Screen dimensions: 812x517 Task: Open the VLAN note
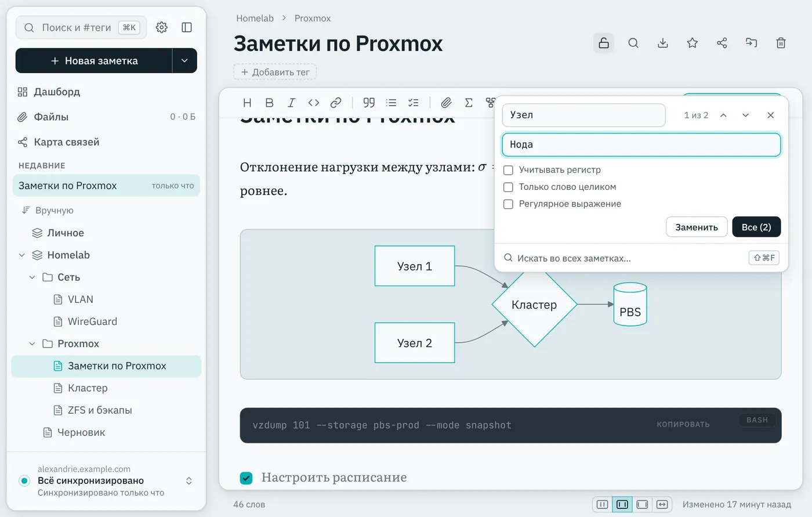(106, 299)
